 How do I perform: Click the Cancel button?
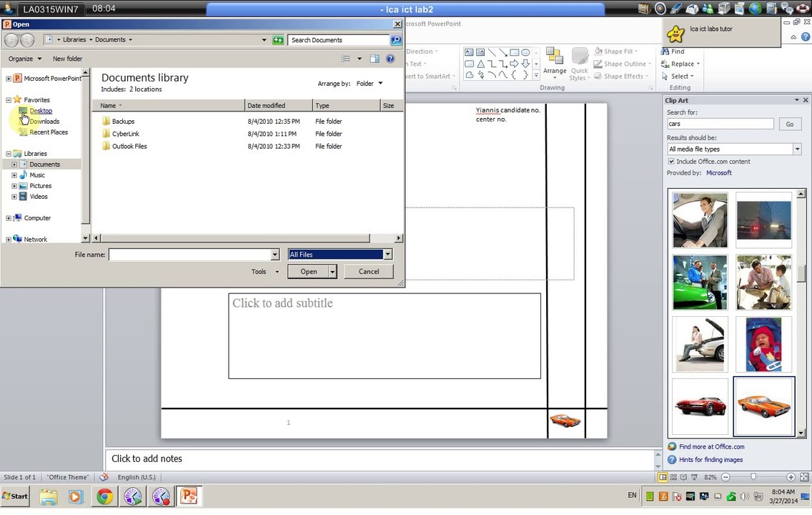(x=369, y=272)
